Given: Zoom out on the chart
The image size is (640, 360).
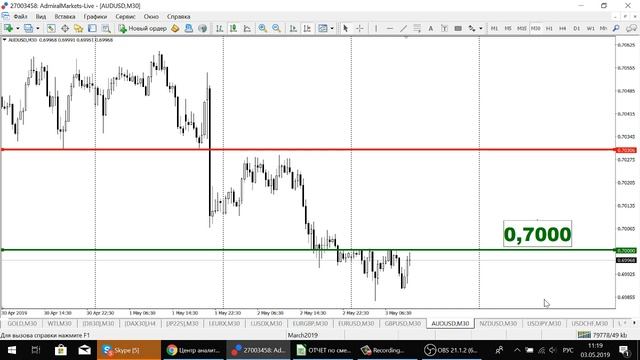Looking at the screenshot, I should click(276, 28).
